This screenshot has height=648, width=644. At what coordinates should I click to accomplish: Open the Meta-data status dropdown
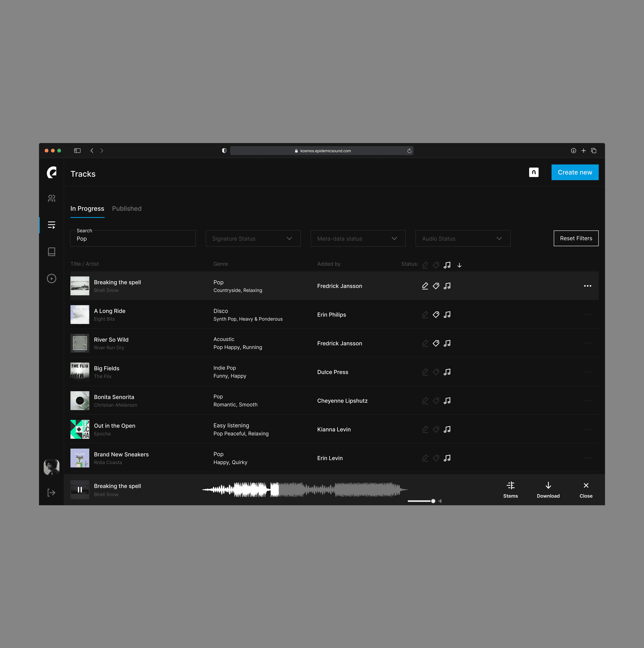tap(358, 238)
